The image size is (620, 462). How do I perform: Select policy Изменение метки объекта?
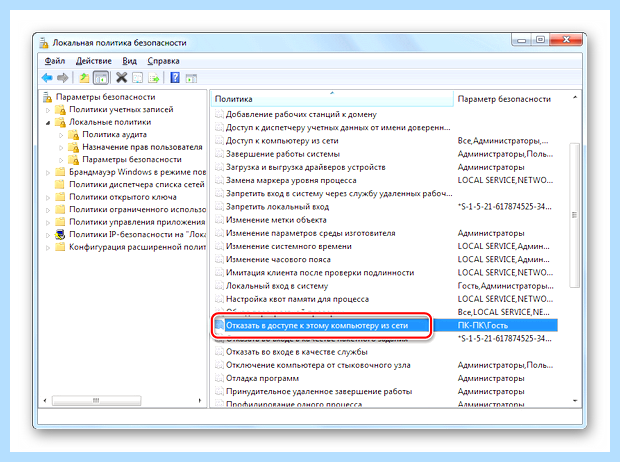[x=276, y=220]
